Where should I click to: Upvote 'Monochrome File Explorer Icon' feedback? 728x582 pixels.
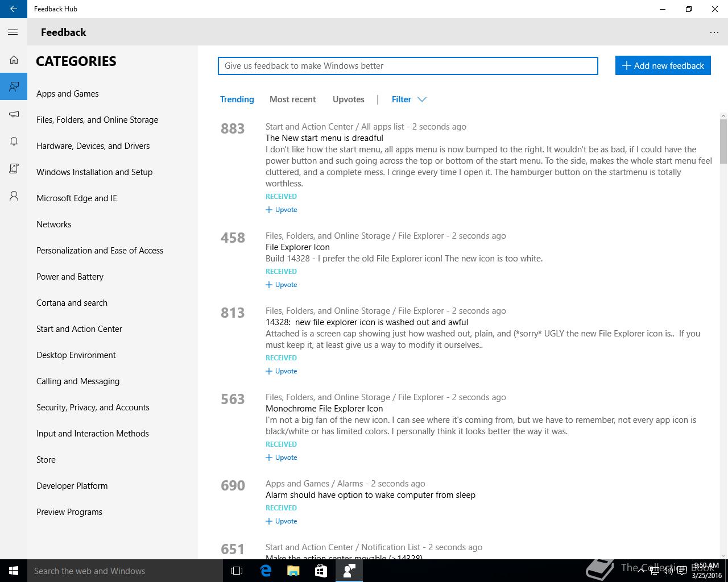[282, 458]
